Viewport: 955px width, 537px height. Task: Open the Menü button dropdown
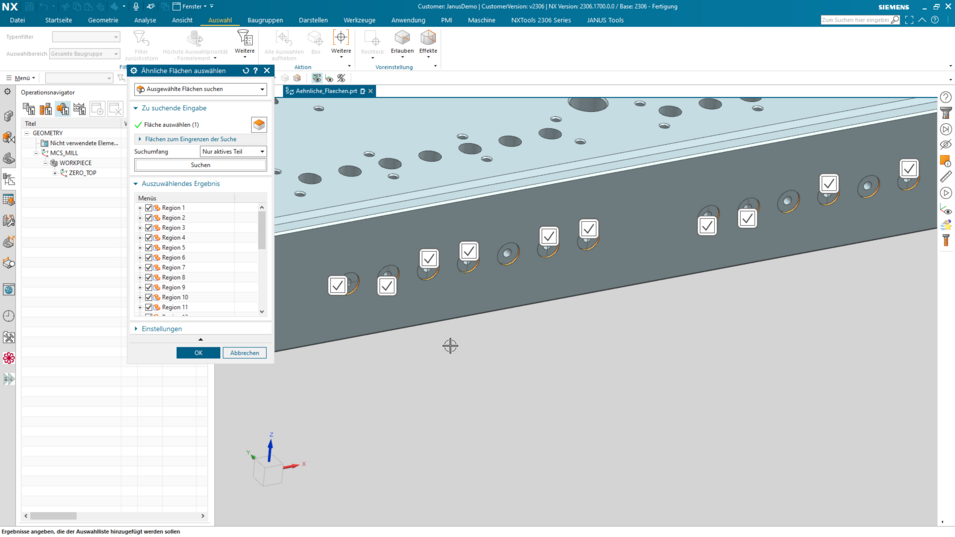coord(21,78)
